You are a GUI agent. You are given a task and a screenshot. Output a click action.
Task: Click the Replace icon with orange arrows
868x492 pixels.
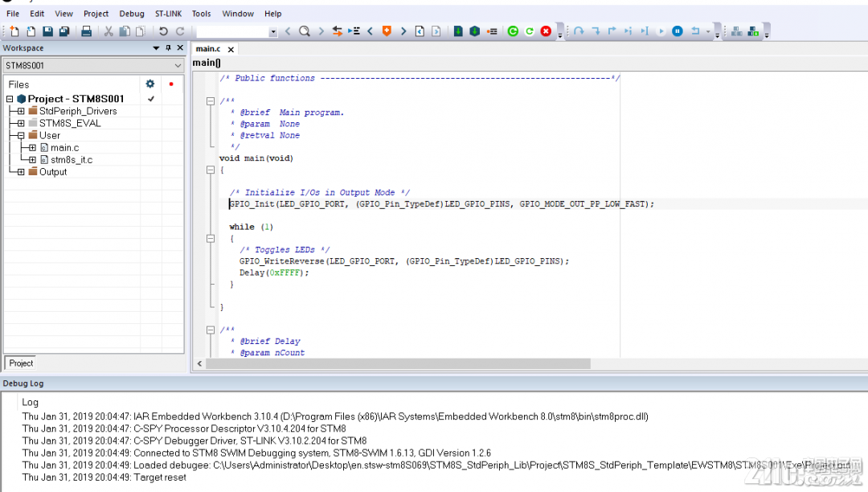[337, 31]
